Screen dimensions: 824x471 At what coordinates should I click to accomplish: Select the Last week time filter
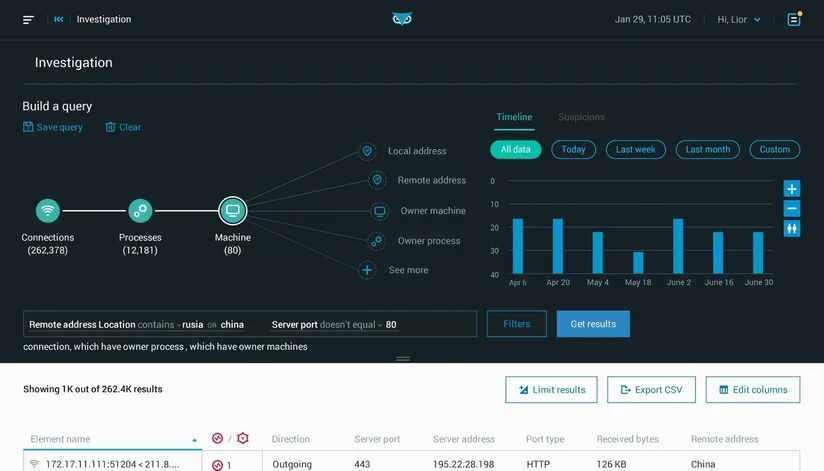click(636, 150)
